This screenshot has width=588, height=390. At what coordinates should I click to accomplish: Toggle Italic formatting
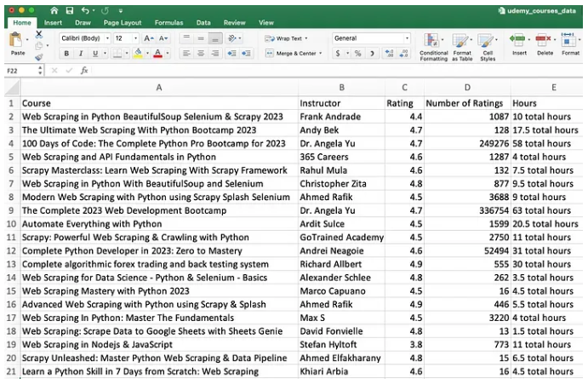[80, 53]
